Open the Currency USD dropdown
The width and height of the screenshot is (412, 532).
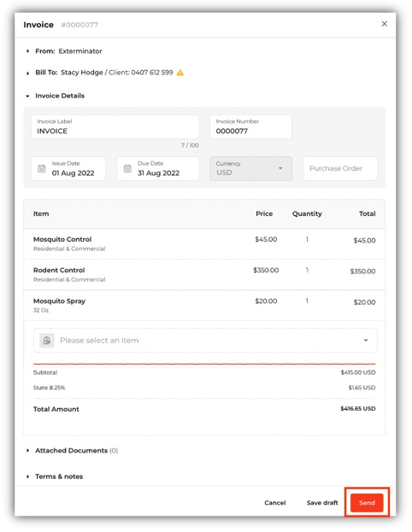[250, 168]
